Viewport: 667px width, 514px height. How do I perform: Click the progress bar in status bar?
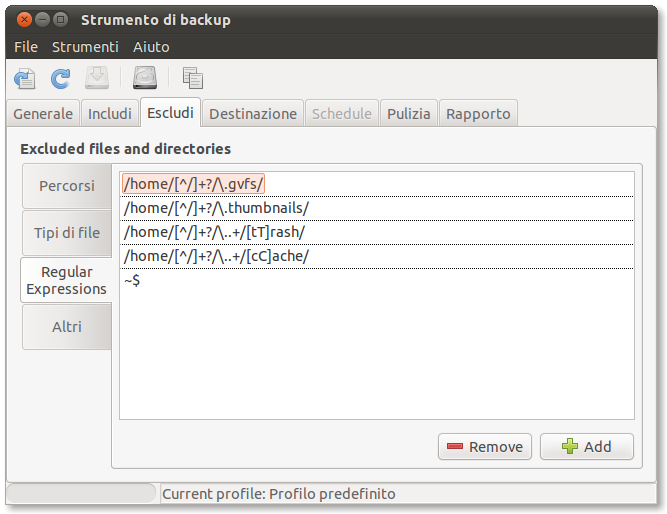point(83,494)
